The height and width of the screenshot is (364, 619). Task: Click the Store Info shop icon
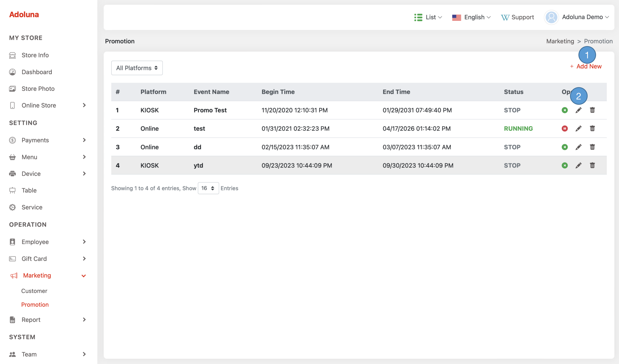coord(12,55)
